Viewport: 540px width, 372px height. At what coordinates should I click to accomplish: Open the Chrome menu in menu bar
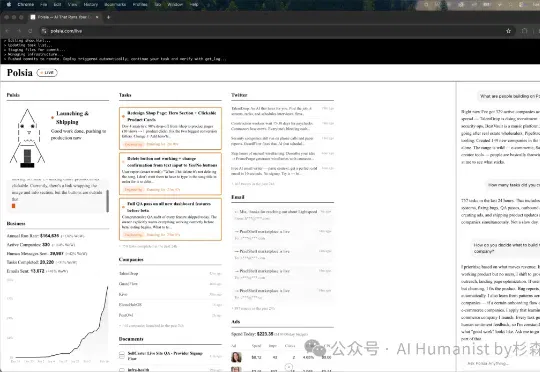click(26, 4)
